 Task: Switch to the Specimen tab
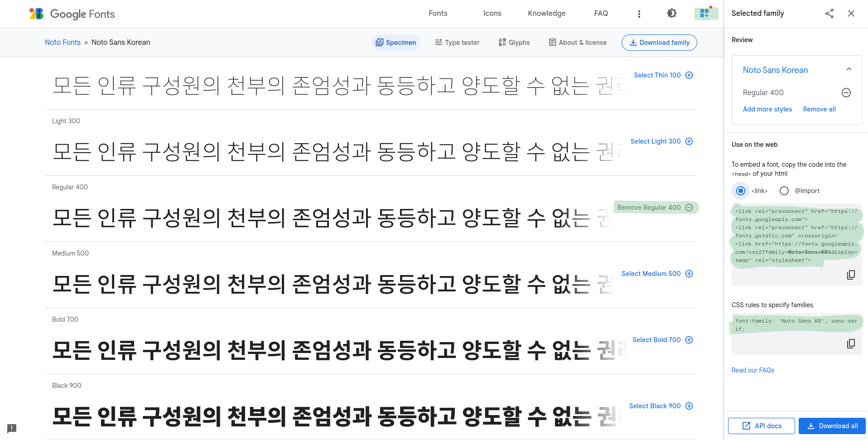point(396,43)
